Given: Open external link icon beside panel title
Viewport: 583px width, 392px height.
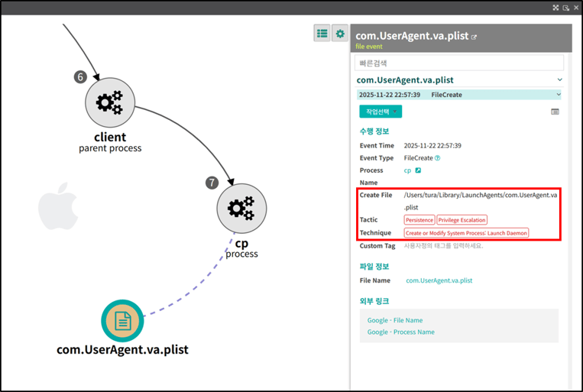Looking at the screenshot, I should (474, 37).
